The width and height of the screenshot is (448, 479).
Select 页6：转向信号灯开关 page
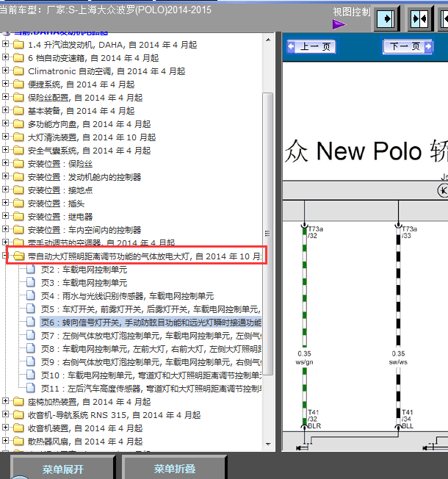[x=151, y=323]
